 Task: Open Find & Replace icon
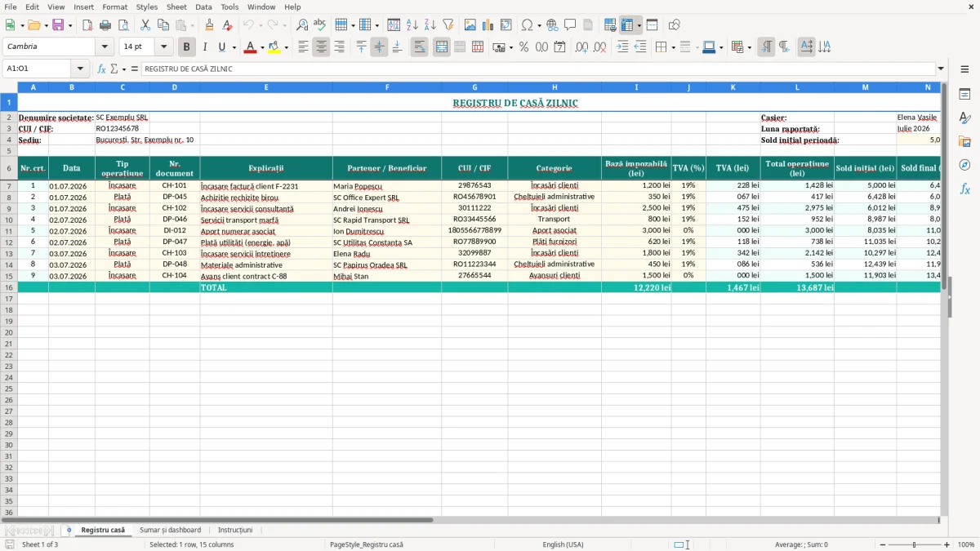302,25
